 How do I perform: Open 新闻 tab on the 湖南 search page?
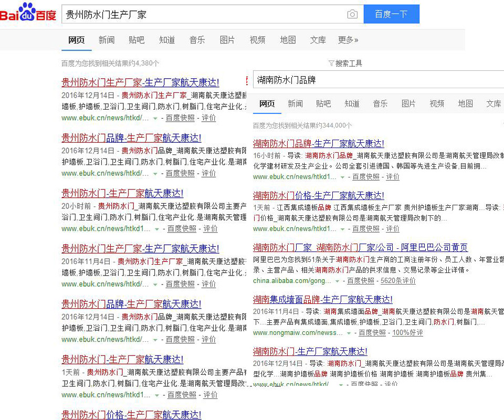[x=296, y=103]
